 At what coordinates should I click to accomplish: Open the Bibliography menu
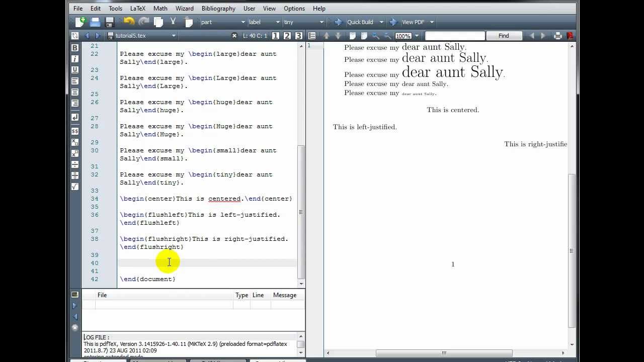click(x=218, y=9)
